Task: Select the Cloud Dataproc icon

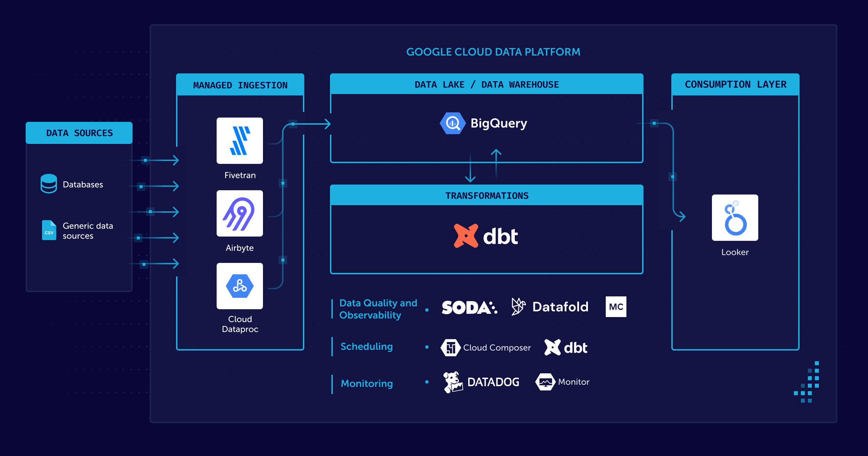Action: (x=240, y=286)
